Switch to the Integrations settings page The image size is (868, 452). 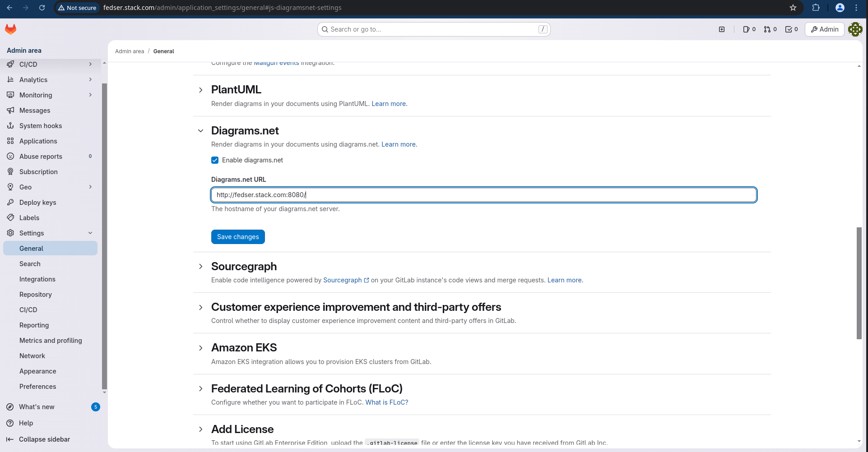pyautogui.click(x=37, y=279)
